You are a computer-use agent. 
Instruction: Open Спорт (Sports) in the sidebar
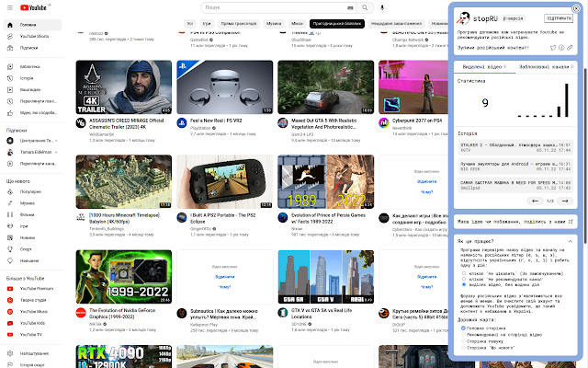(x=32, y=249)
